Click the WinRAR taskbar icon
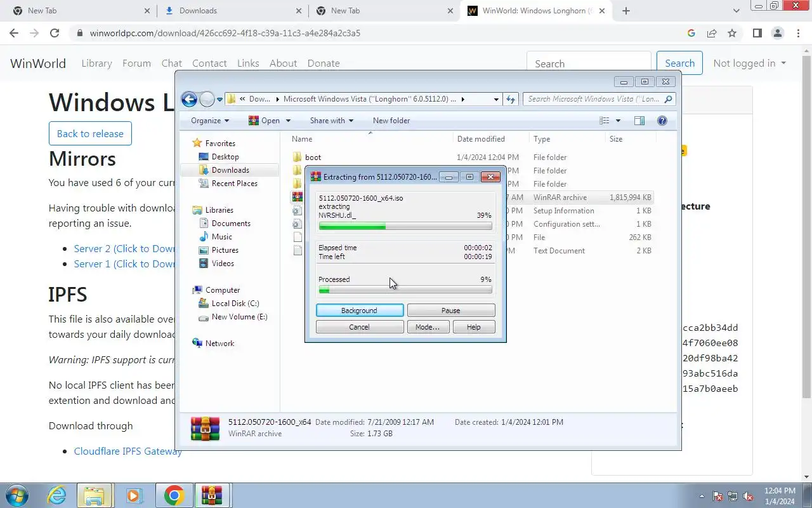 pos(212,495)
